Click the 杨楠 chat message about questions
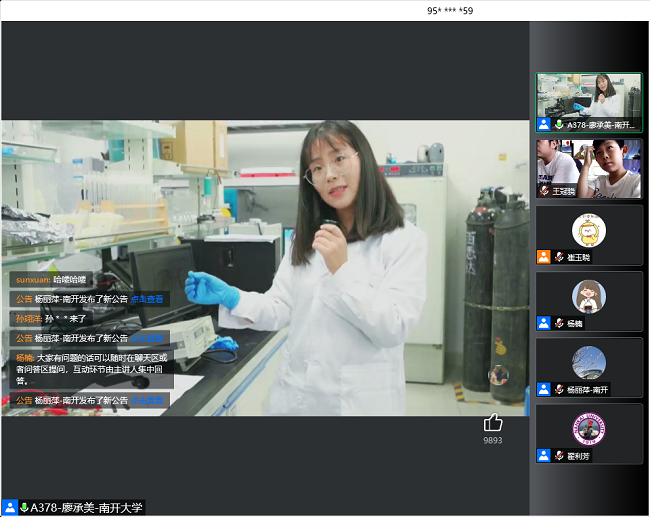650x517 pixels. coord(91,368)
